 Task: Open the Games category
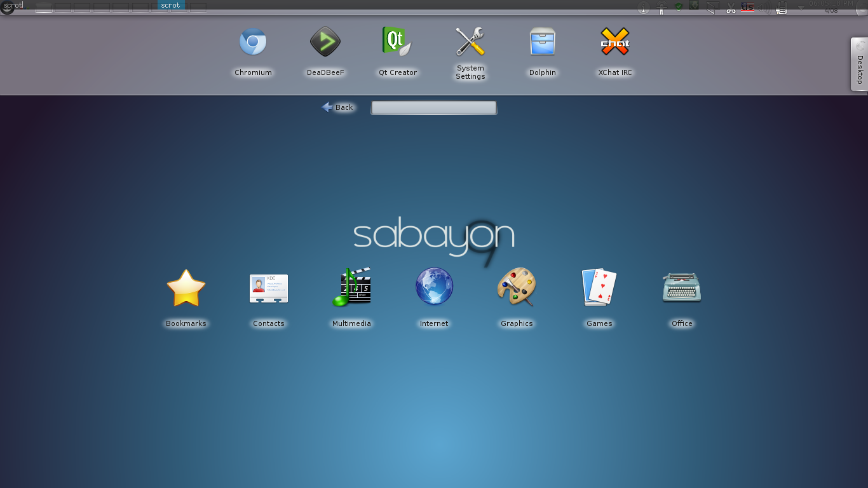(x=599, y=298)
